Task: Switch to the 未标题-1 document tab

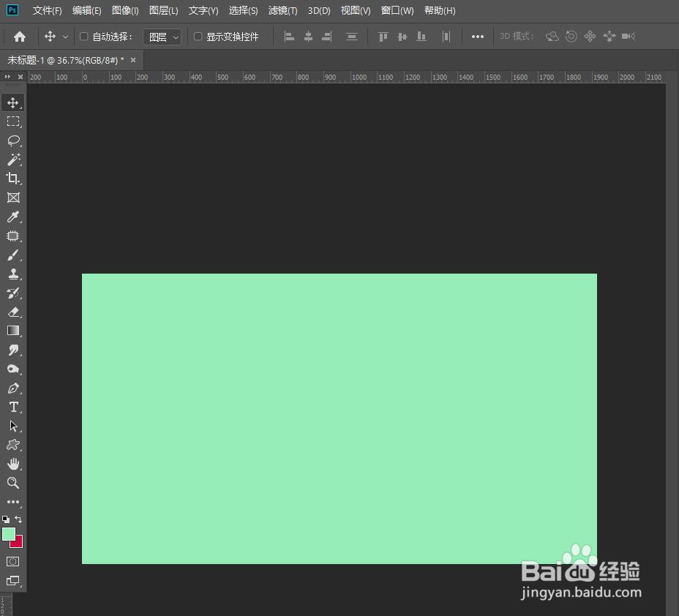Action: coord(66,60)
